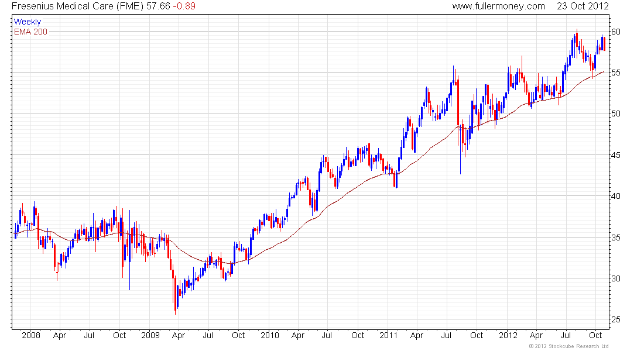Click the 2009 year label on time axis
The height and width of the screenshot is (351, 644).
[x=150, y=335]
